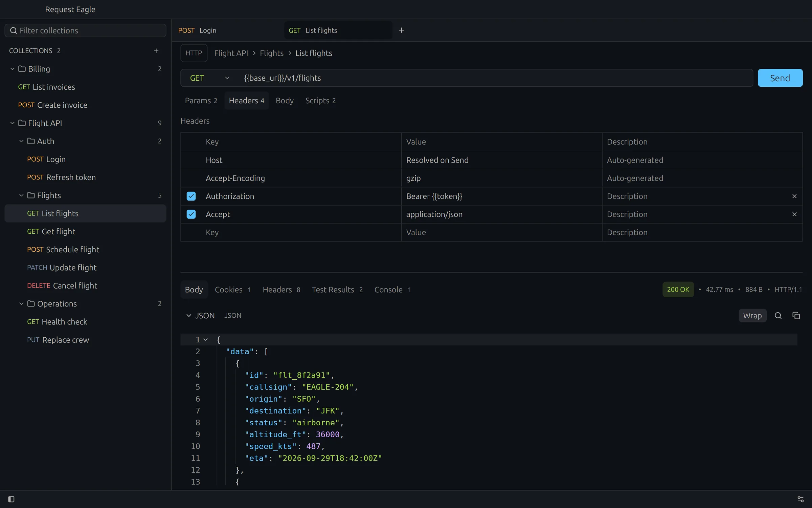The image size is (812, 508).
Task: Open GET Health check request
Action: tap(85, 322)
